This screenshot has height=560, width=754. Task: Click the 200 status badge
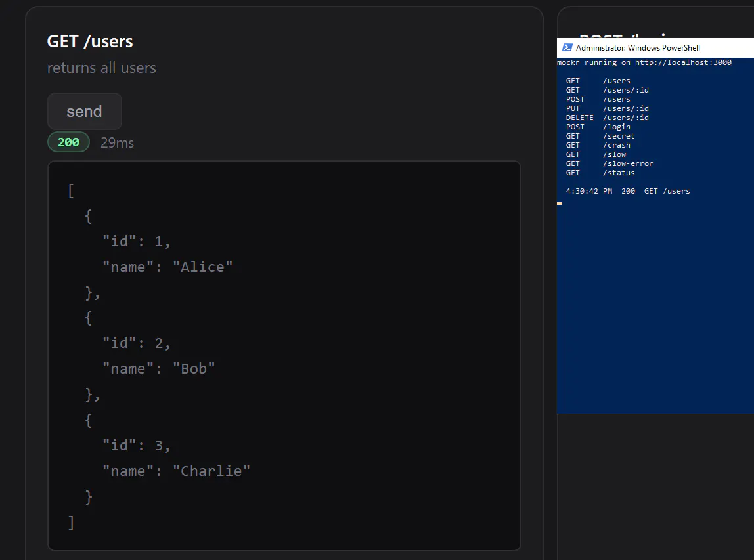(x=68, y=142)
